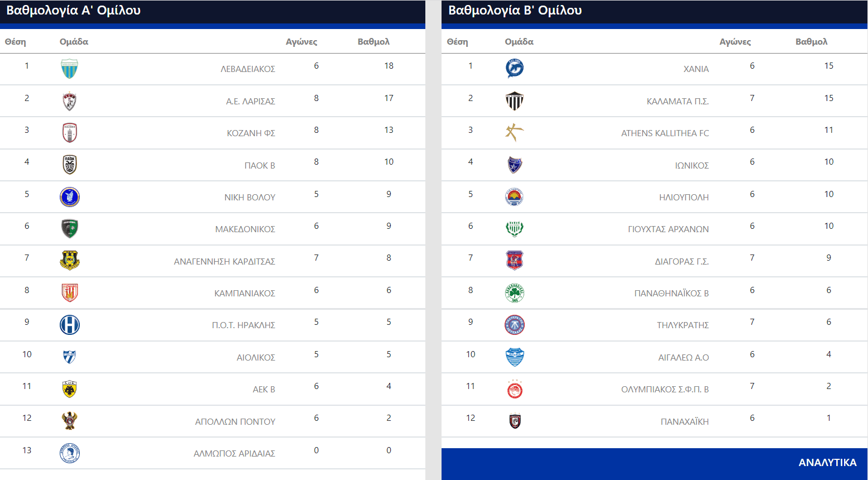
Task: Click the Βαθμολογία Α' Ομίλου heading
Action: [x=73, y=11]
